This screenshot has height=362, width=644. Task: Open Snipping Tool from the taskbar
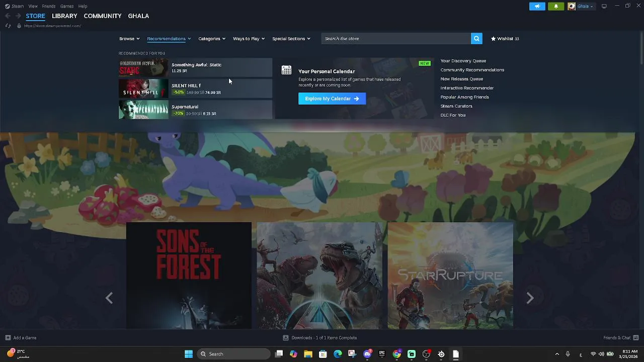[x=352, y=354]
